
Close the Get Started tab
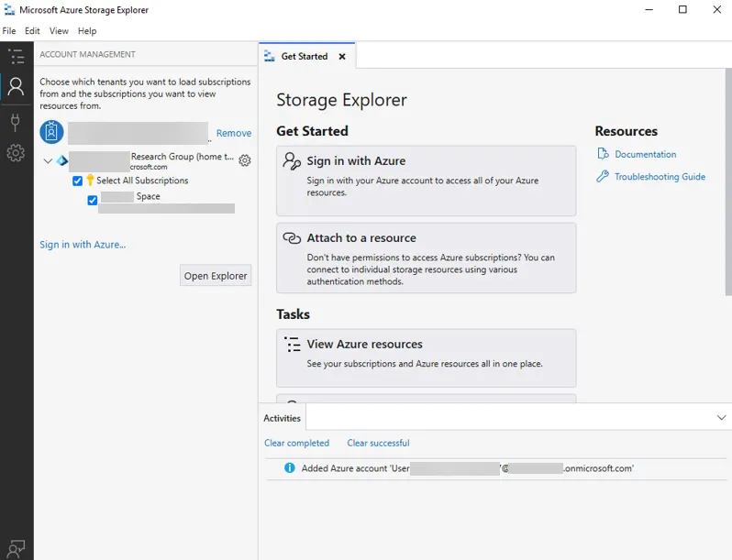point(342,57)
